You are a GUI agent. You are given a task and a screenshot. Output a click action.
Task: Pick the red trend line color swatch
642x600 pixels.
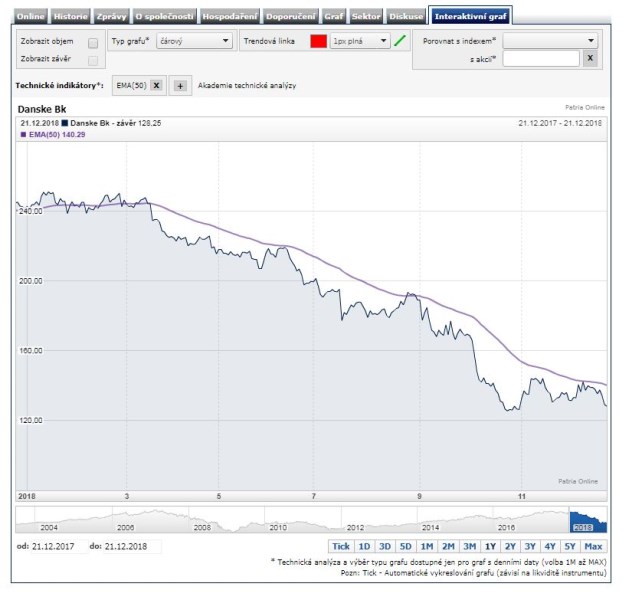pyautogui.click(x=318, y=41)
